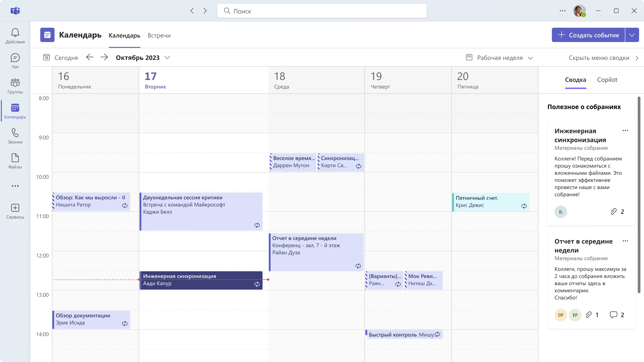Image resolution: width=644 pixels, height=362 pixels.
Task: Collapse panel via Скрыть меню сводки
Action: (x=604, y=58)
